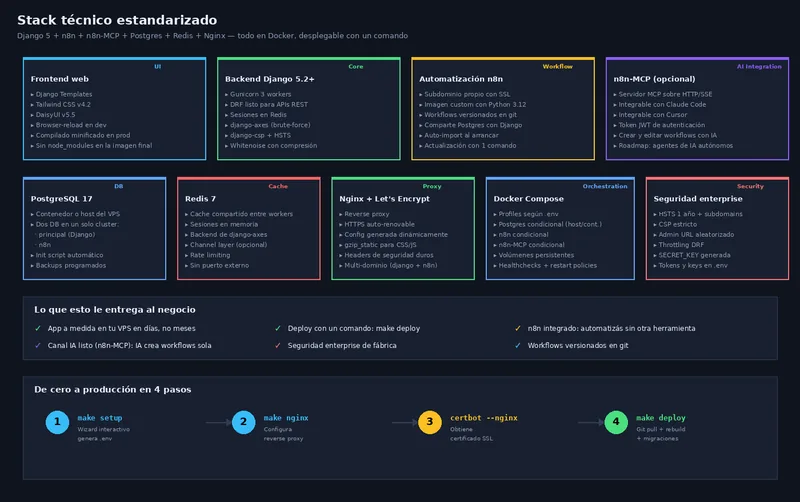Click the checkmark beside 'Canal IA listo'

pyautogui.click(x=38, y=345)
